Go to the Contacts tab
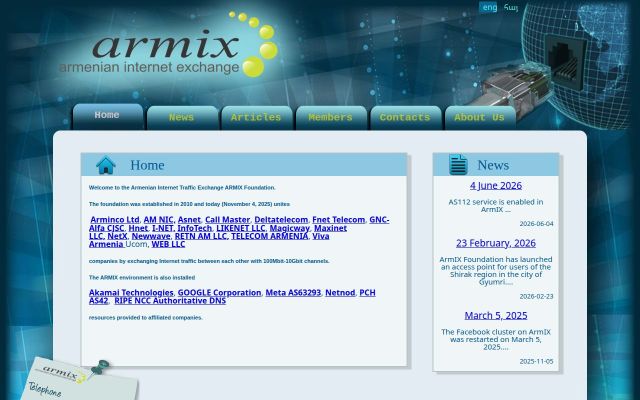The width and height of the screenshot is (640, 400). coord(405,118)
